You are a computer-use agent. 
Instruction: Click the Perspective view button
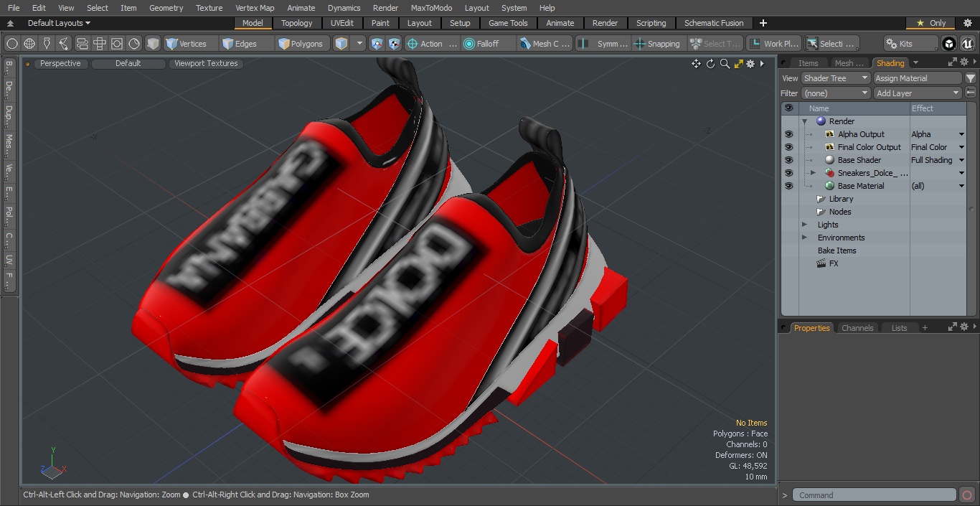pos(60,64)
